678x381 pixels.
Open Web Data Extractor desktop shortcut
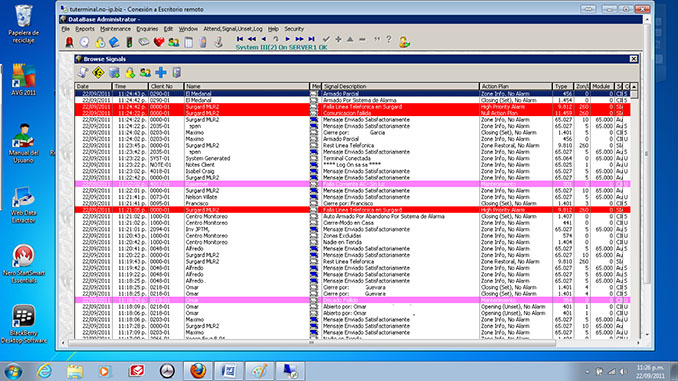click(23, 205)
